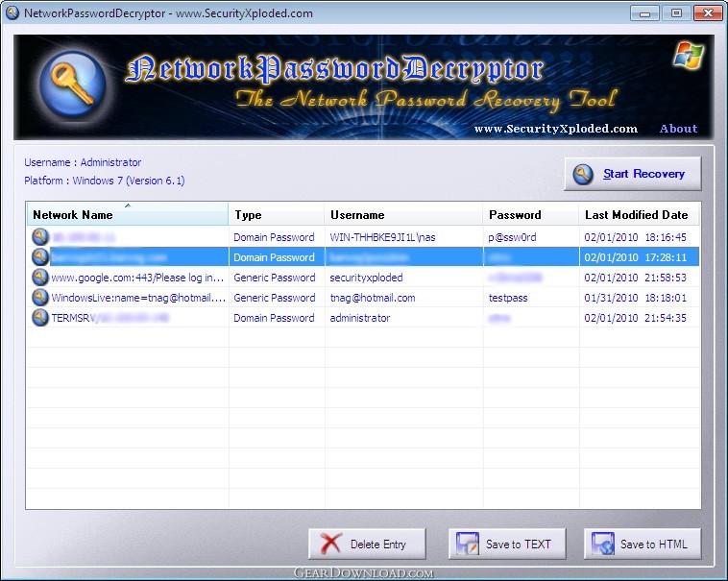Click magnifier icon on Start Recovery button
Image resolution: width=728 pixels, height=581 pixels.
583,174
